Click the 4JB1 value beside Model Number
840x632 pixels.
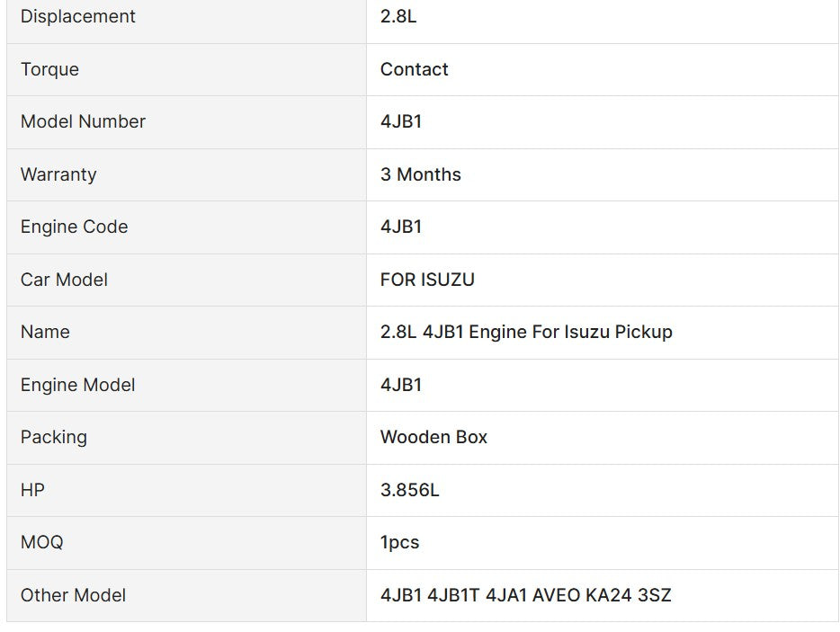point(401,121)
